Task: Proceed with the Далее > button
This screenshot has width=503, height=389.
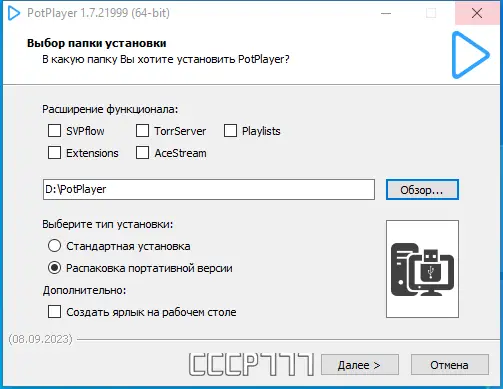Action: tap(360, 365)
